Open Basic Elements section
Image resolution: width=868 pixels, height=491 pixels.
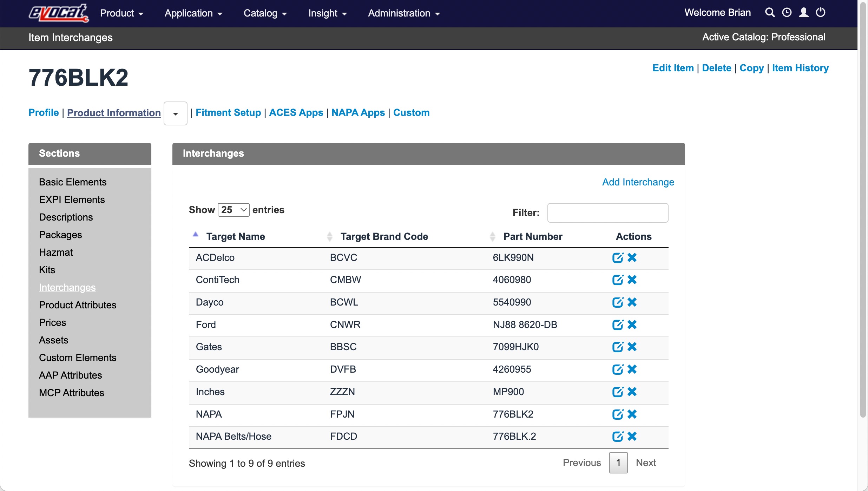click(73, 182)
